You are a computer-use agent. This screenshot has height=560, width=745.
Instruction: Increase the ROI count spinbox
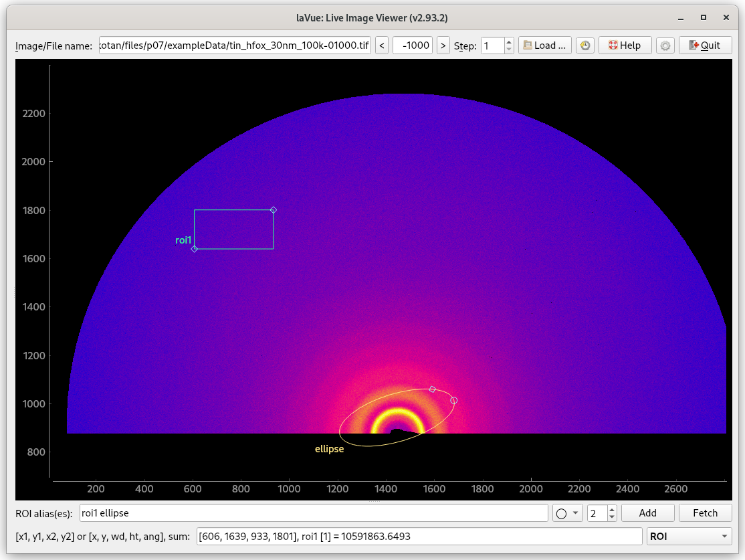click(612, 510)
